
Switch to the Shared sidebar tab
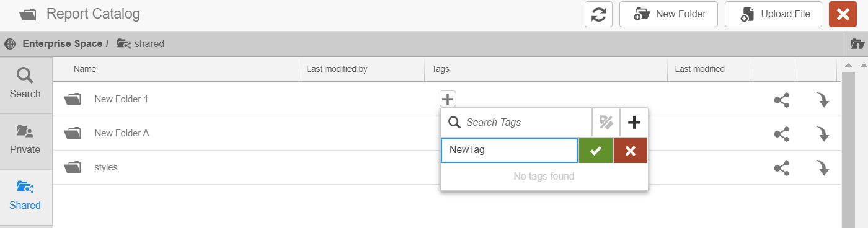25,196
